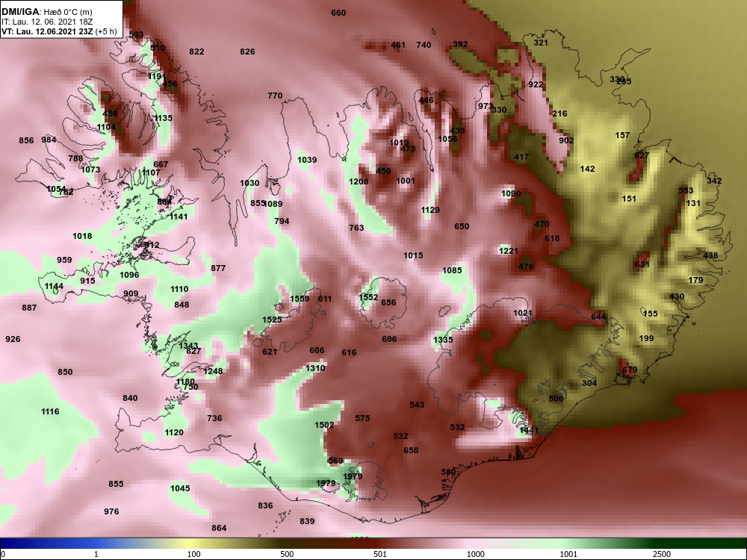This screenshot has width=747, height=560.
Task: Select the map value 1129
Action: (x=430, y=210)
